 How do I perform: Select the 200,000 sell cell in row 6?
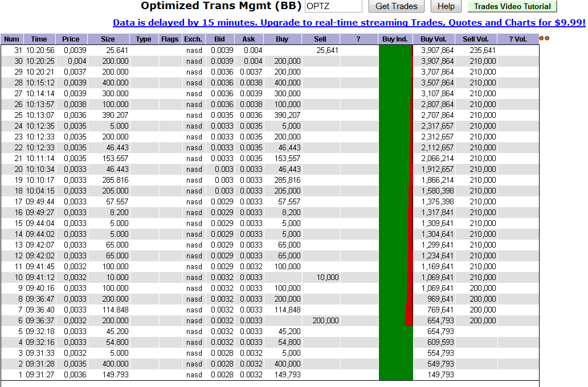pos(325,320)
